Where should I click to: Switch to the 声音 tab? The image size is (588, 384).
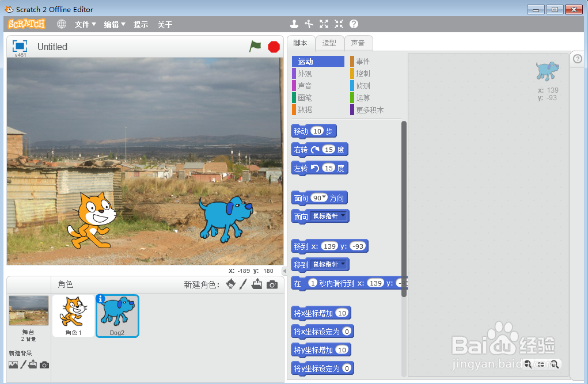(x=358, y=43)
